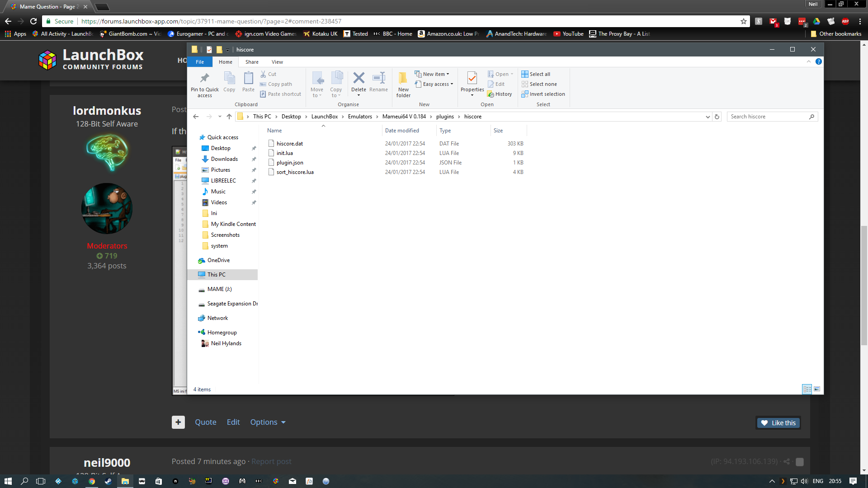
Task: Switch to the Home ribbon tab
Action: pos(226,62)
